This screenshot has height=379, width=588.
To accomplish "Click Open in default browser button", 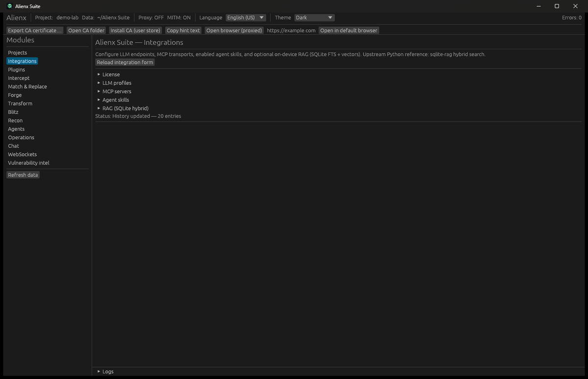I will coord(349,30).
